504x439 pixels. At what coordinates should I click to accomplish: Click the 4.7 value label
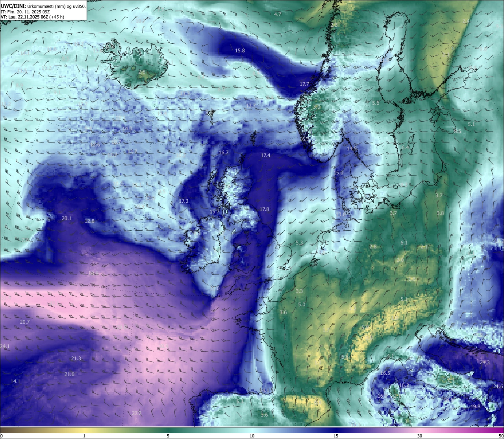pos(278,14)
